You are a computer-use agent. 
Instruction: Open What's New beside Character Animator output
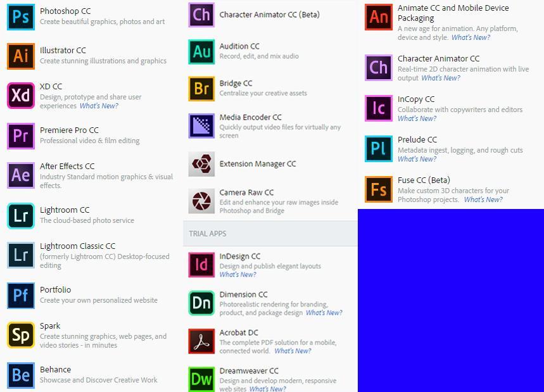tap(441, 78)
